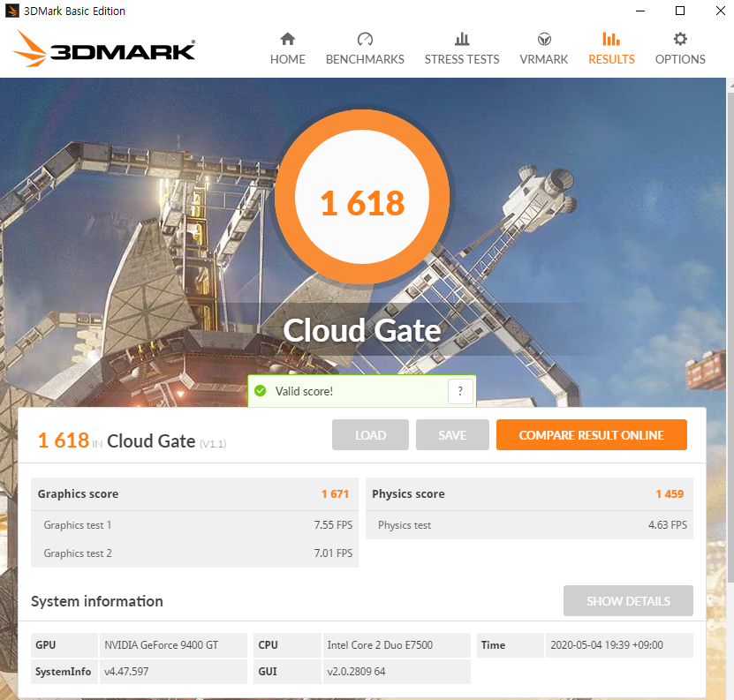Screen dimensions: 734x700
Task: Click Graphics test 1 7.55 FPS value
Action: 333,525
